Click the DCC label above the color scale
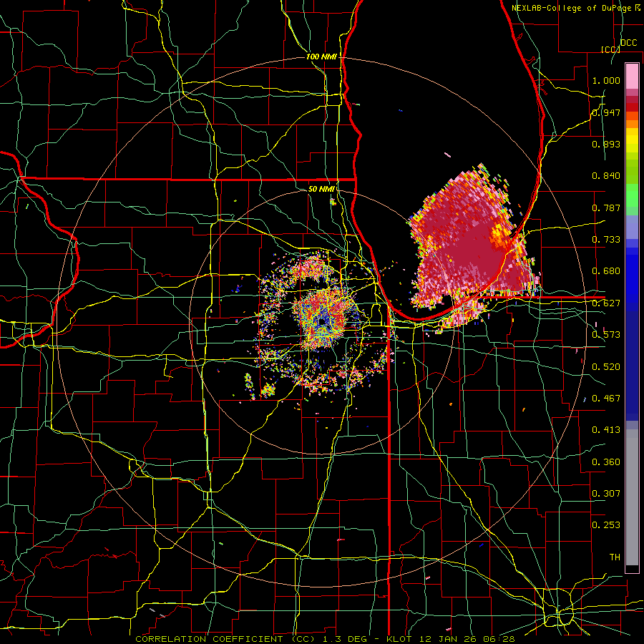 click(628, 43)
